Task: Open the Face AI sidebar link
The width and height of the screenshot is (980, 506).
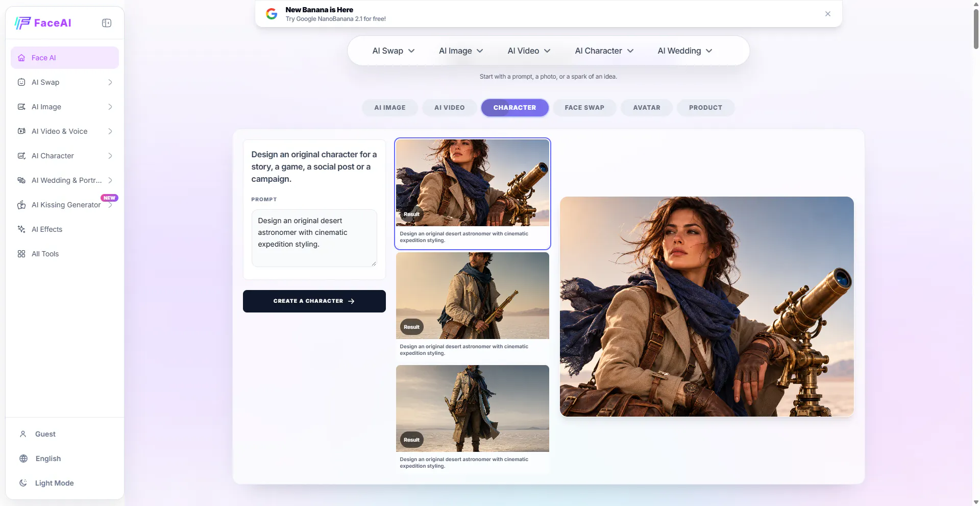Action: click(x=65, y=58)
